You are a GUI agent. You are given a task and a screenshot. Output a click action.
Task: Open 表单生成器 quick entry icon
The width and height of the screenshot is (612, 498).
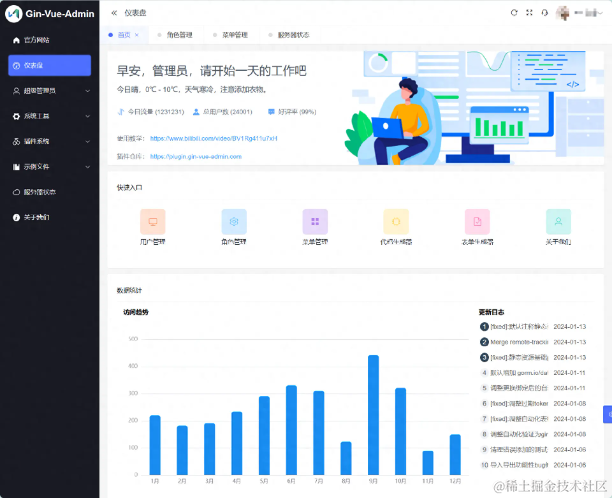point(477,222)
